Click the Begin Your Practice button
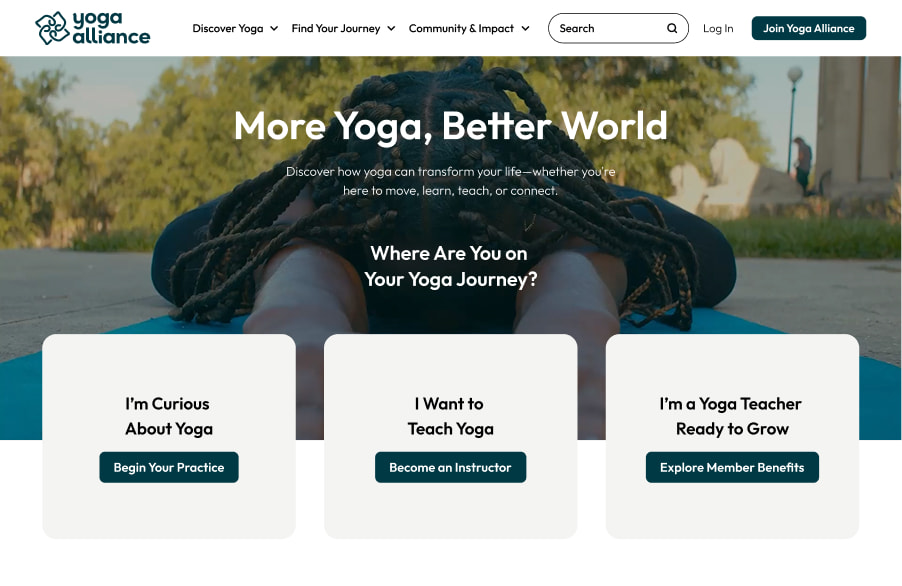902x586 pixels. (169, 467)
